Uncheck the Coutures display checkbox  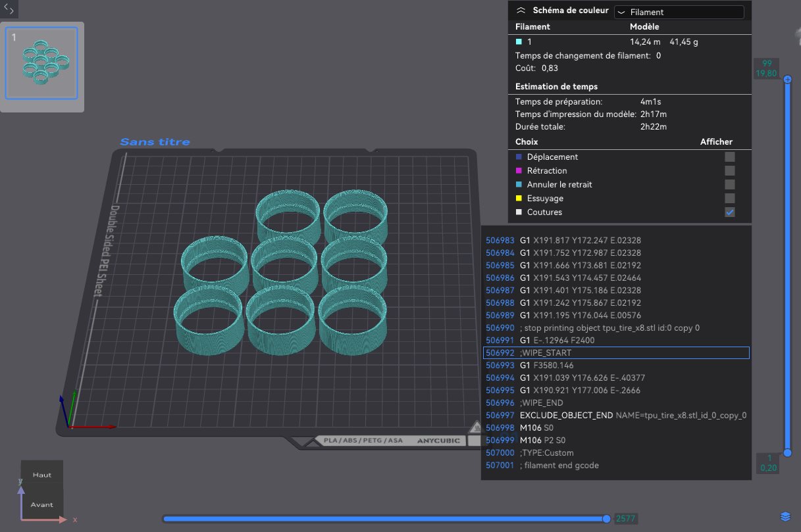click(x=729, y=212)
